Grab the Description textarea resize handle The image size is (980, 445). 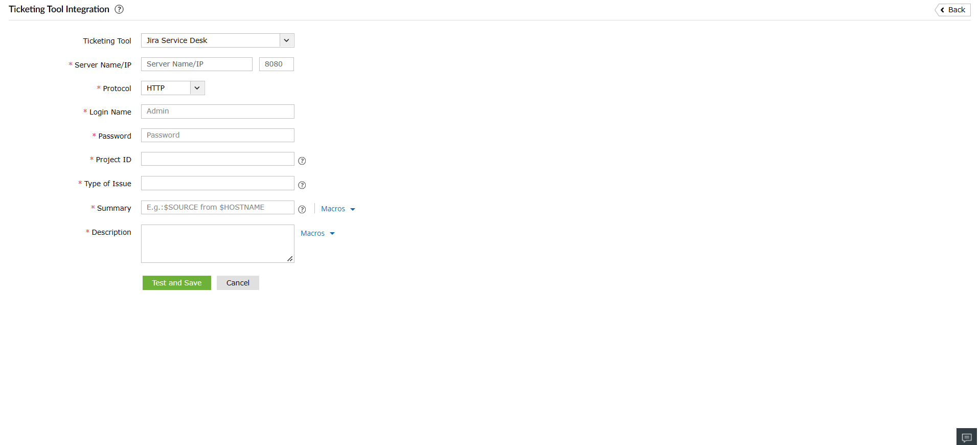click(290, 259)
